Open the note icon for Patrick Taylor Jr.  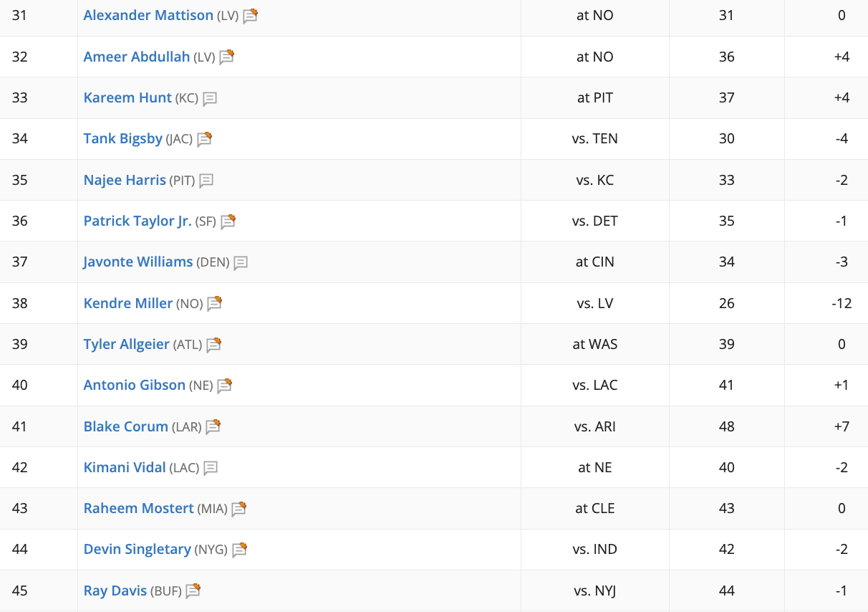click(x=228, y=221)
